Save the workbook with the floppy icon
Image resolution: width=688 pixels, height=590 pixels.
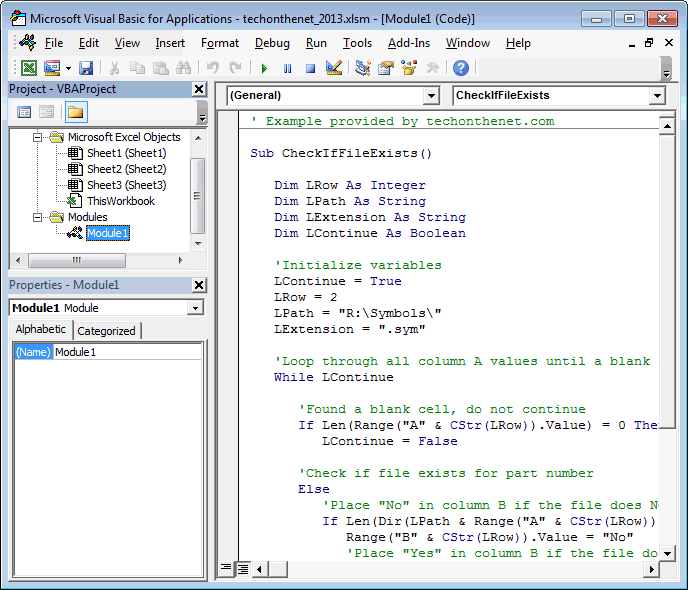pyautogui.click(x=86, y=68)
